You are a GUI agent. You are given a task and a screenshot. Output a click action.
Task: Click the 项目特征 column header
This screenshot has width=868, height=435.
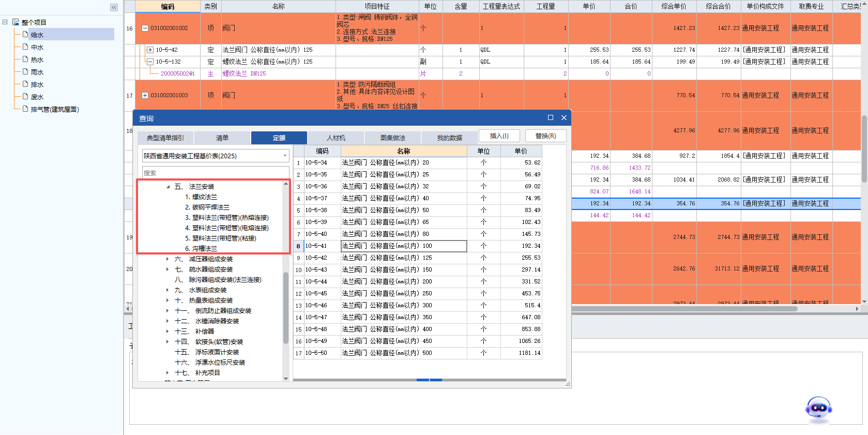pos(377,6)
